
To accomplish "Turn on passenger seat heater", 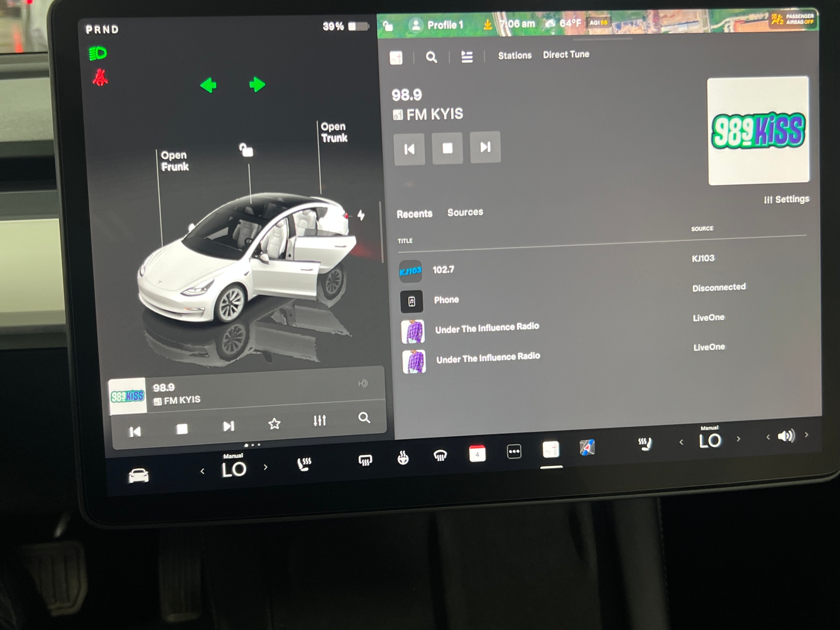I will [x=645, y=444].
